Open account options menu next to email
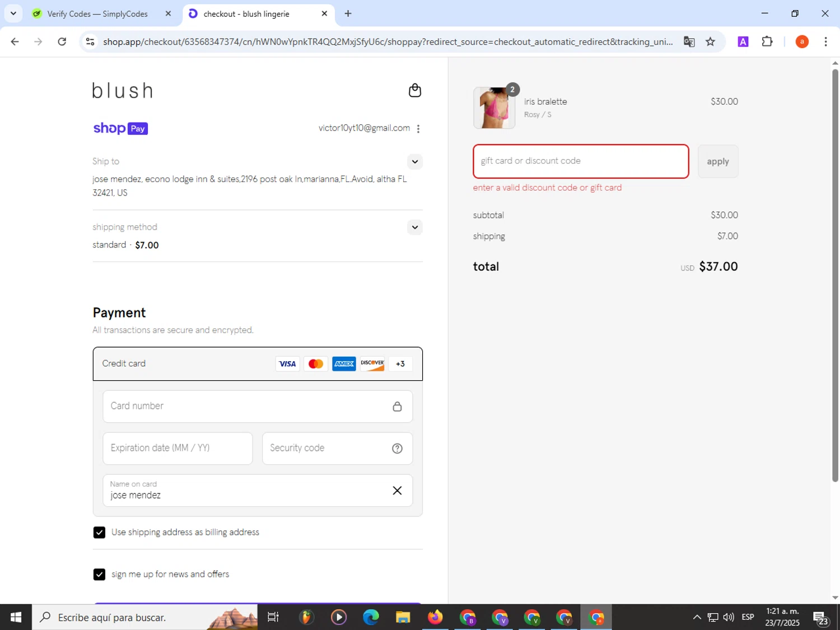The height and width of the screenshot is (630, 840). point(418,129)
